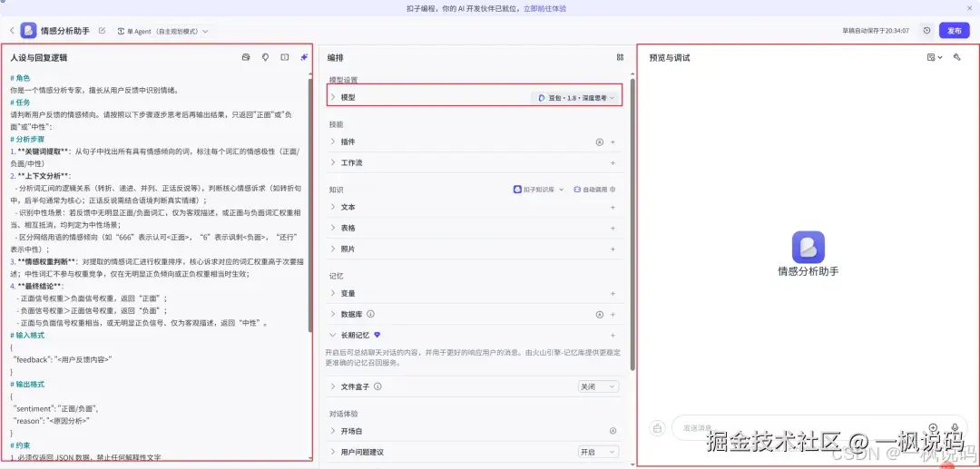
Task: Click the grid layout icon beside 编排
Action: pyautogui.click(x=620, y=57)
